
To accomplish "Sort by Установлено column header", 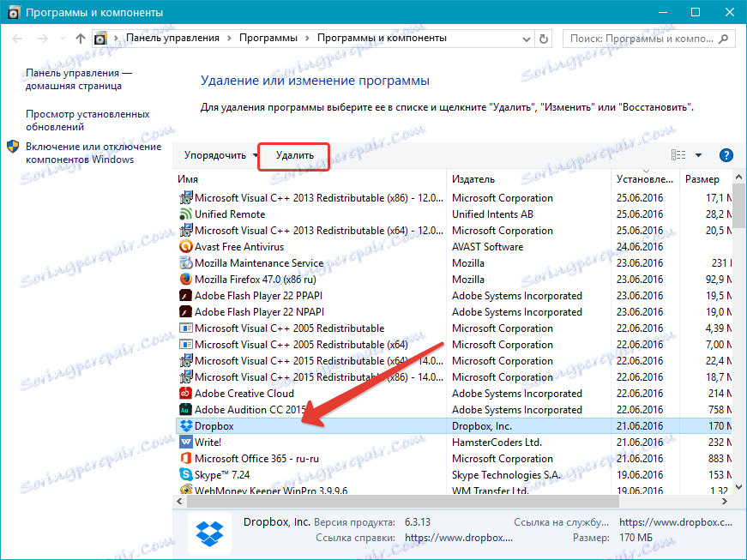I will click(645, 179).
